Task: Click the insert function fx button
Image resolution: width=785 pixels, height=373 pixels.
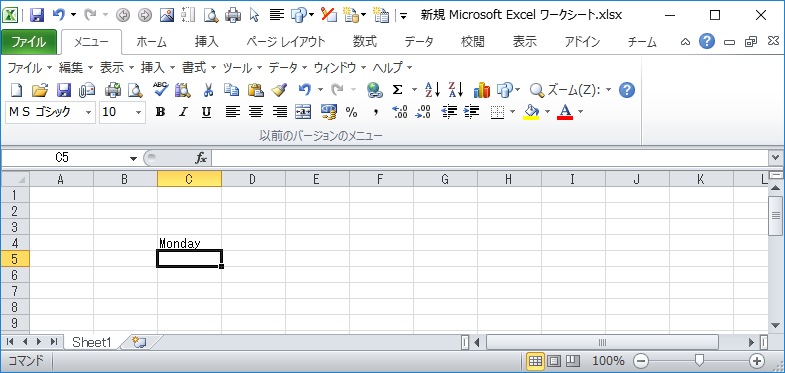Action: tap(201, 159)
